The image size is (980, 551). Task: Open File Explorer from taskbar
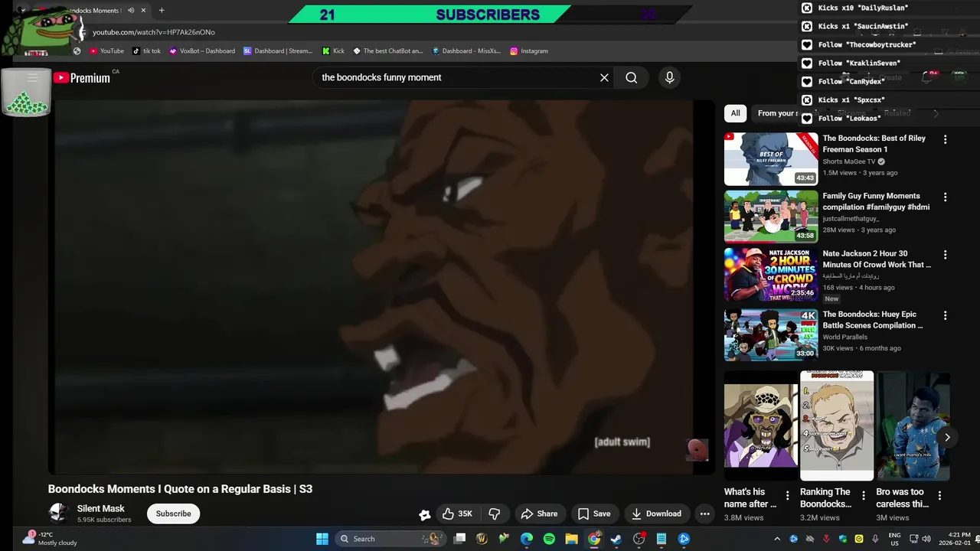click(x=571, y=539)
